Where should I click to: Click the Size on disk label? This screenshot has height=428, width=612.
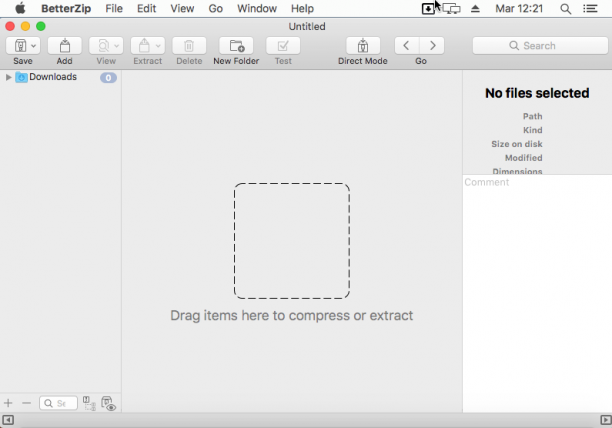[517, 144]
